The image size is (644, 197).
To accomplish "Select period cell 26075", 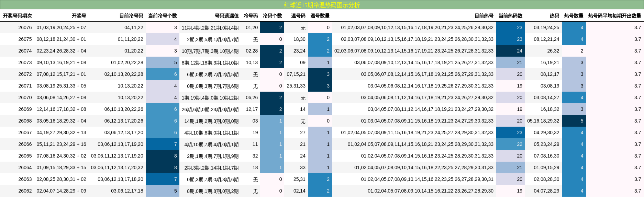I will tap(25, 39).
